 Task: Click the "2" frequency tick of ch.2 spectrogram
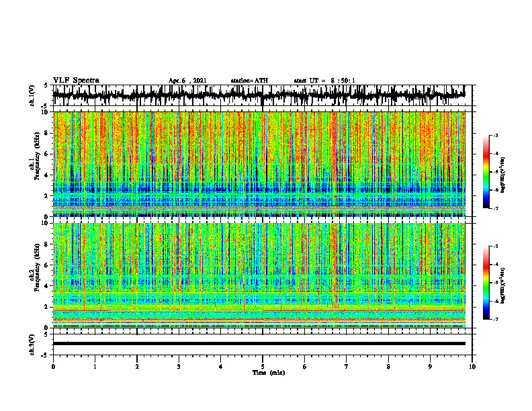[x=47, y=307]
